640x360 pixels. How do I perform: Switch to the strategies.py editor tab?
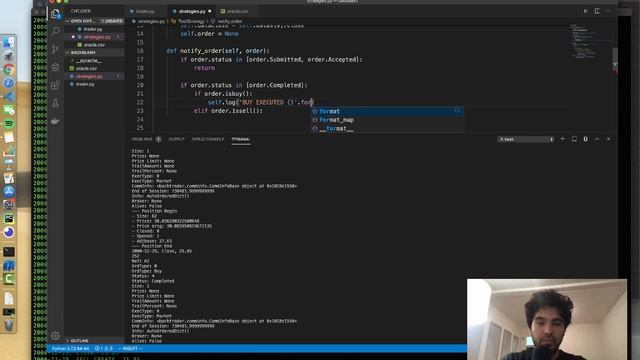pos(192,11)
